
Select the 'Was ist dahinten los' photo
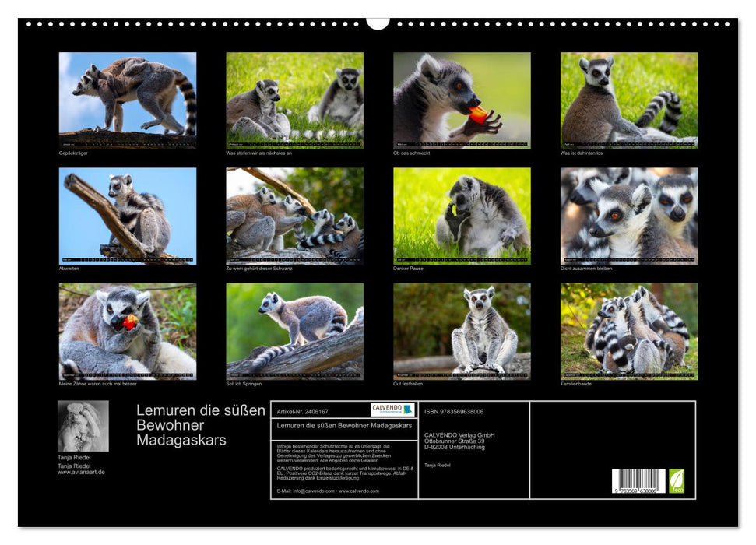pos(629,100)
